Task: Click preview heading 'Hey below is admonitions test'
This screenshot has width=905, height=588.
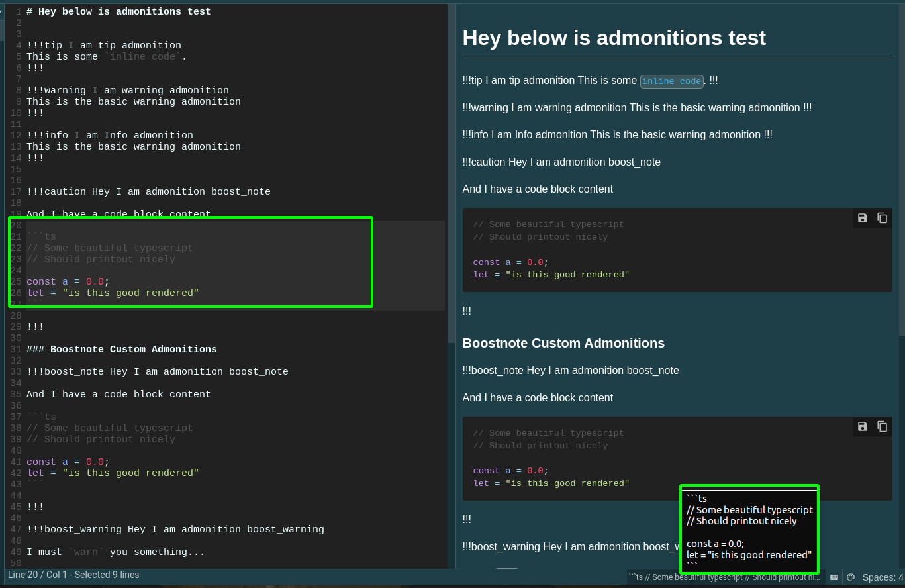Action: [x=614, y=38]
